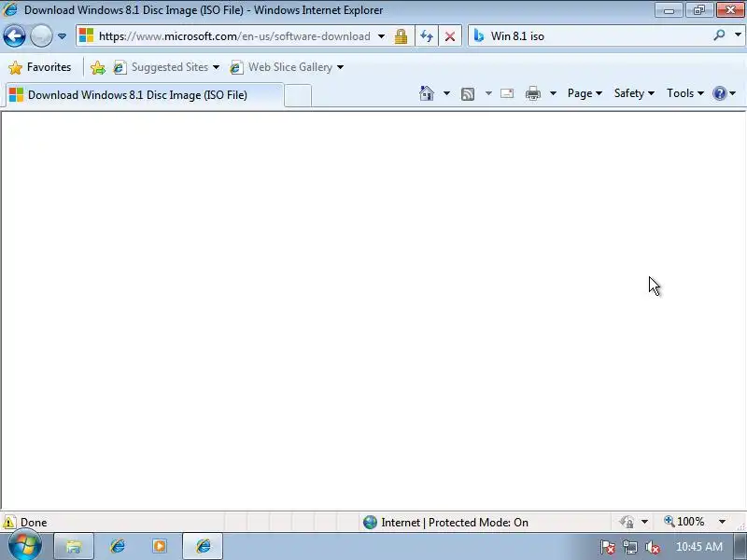Click the Windows Start orb

coord(25,546)
